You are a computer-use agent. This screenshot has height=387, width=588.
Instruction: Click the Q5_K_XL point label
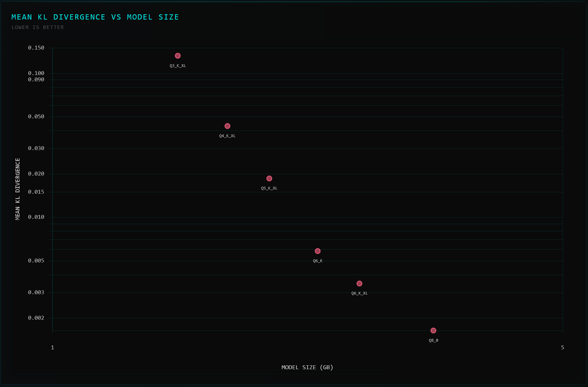coord(269,188)
